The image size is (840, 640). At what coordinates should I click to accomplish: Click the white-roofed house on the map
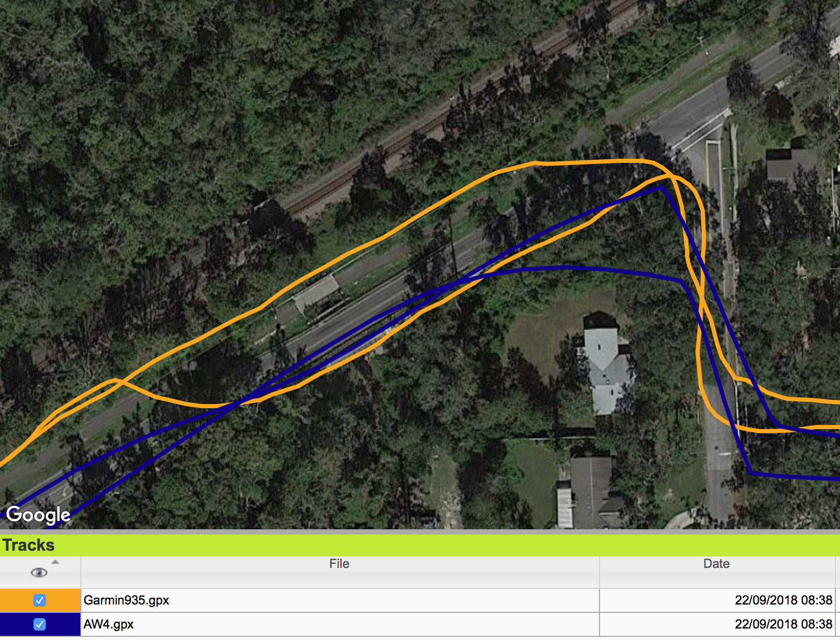click(x=604, y=369)
